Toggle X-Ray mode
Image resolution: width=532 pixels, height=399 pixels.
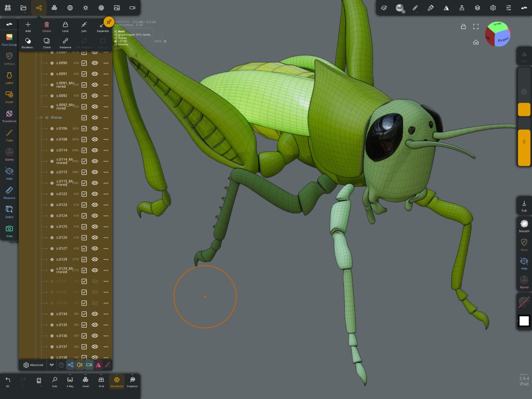click(70, 381)
